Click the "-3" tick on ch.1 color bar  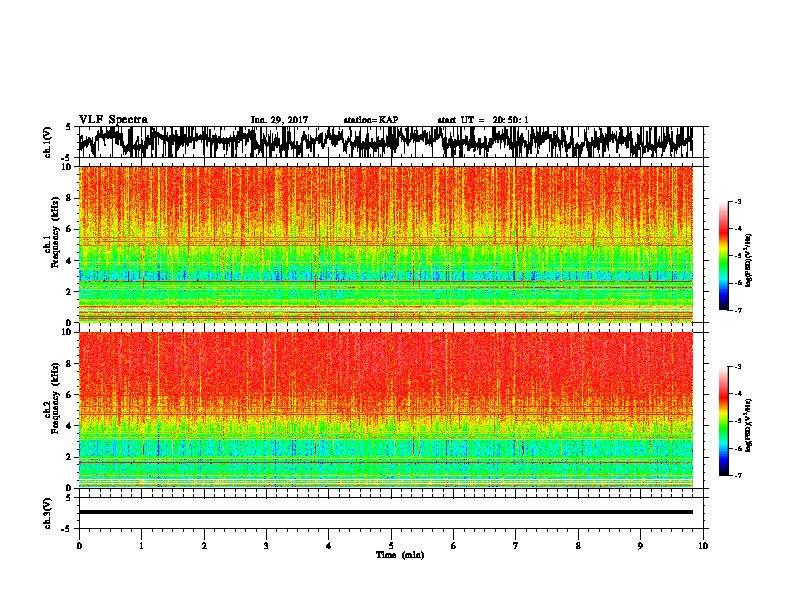[738, 201]
